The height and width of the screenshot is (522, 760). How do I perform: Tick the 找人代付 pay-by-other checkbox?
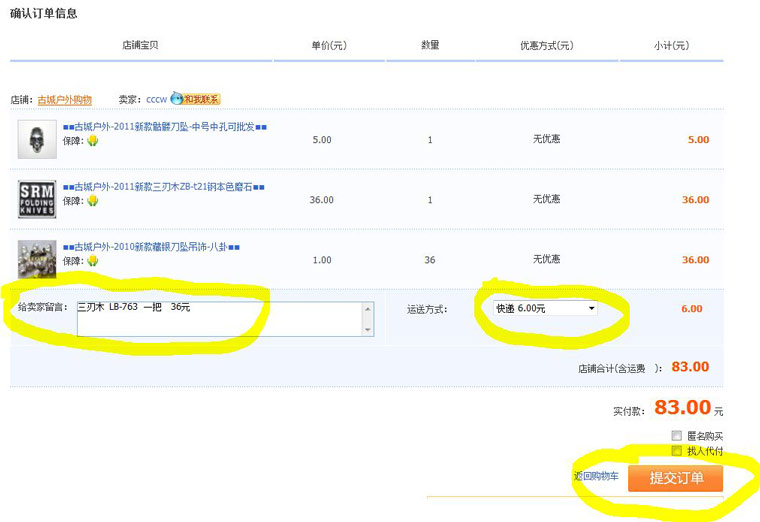click(x=677, y=451)
